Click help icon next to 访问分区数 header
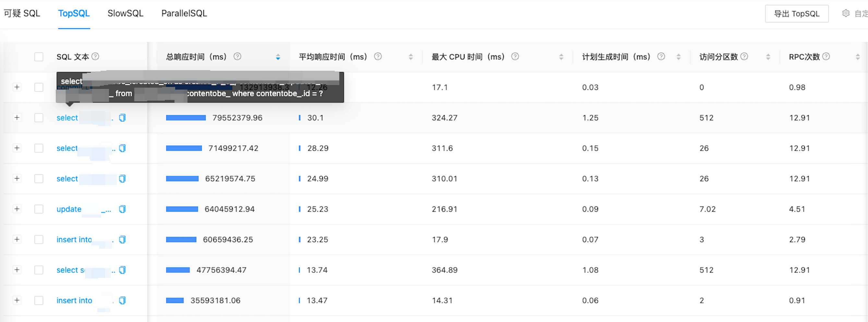The image size is (868, 322). point(744,56)
